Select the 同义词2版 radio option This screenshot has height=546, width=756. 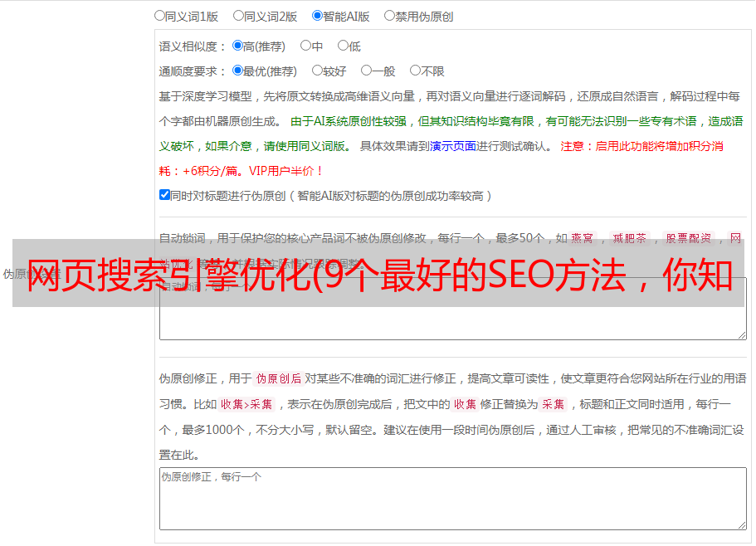[239, 16]
